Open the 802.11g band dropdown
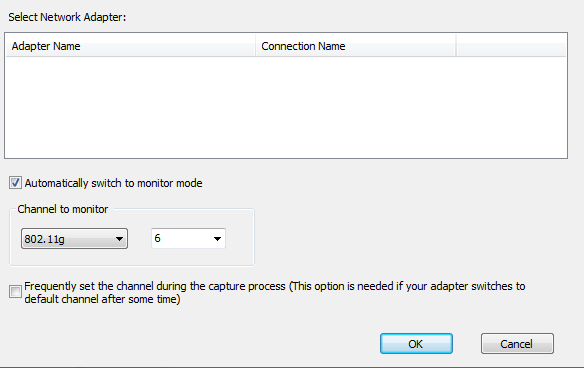584x368 pixels. (x=74, y=239)
